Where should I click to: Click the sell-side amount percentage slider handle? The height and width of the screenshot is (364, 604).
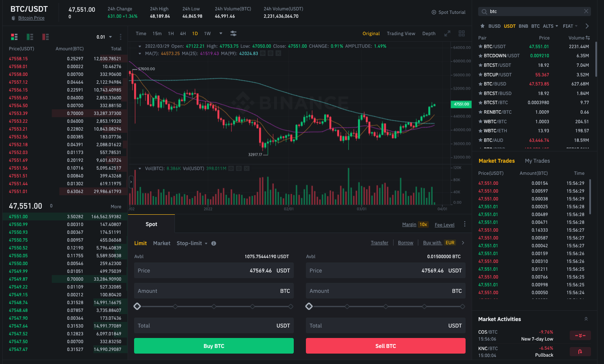[x=309, y=306]
